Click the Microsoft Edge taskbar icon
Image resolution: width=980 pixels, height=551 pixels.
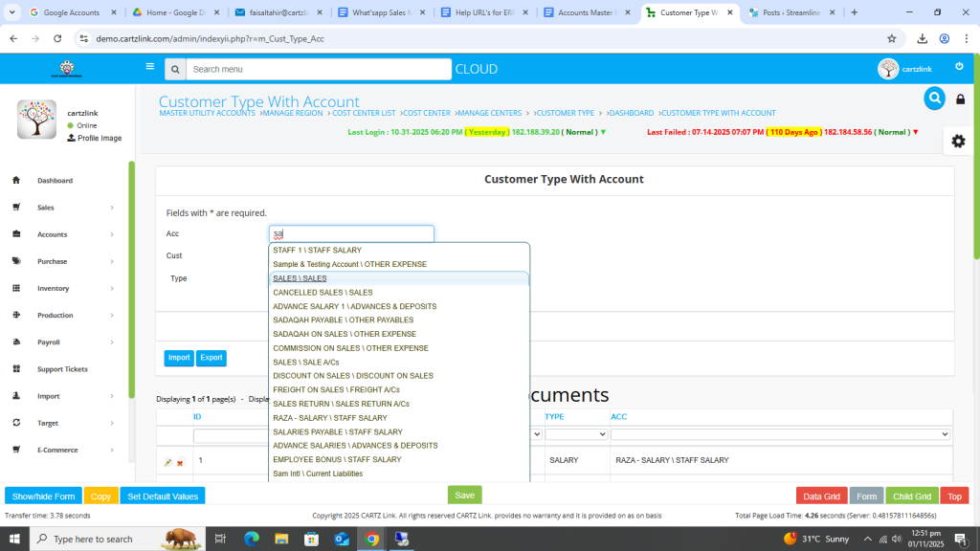[x=252, y=539]
